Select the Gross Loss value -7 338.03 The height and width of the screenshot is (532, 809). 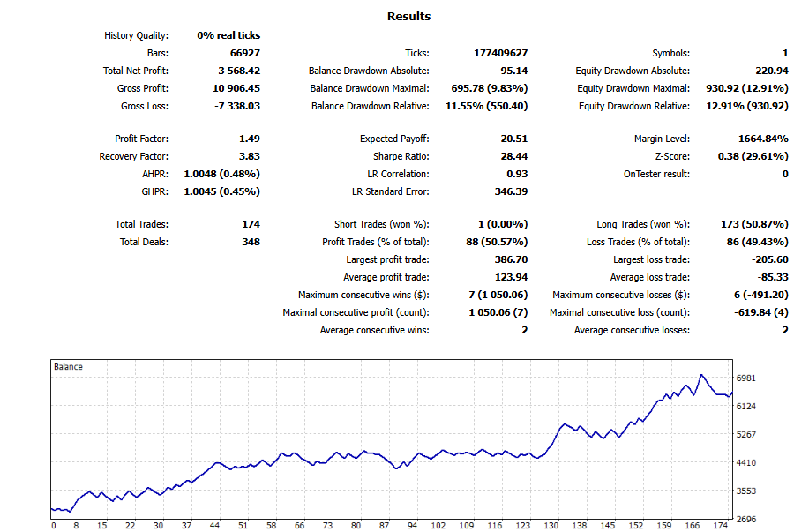pos(235,107)
